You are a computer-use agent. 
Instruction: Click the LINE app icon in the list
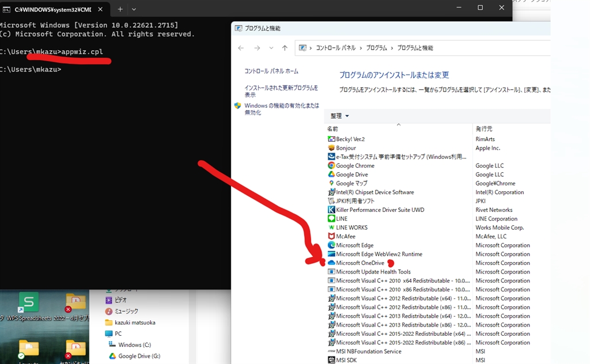click(330, 218)
